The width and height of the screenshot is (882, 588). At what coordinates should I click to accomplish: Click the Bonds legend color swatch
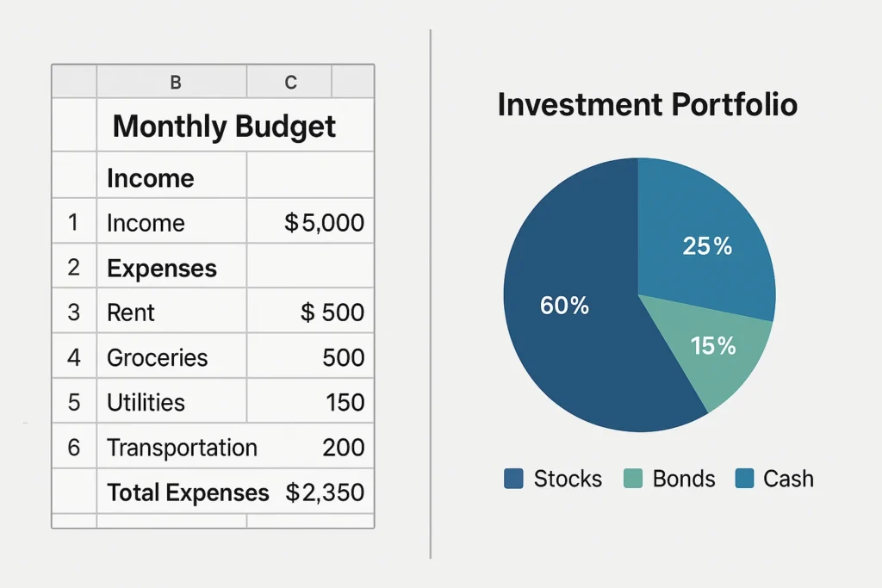coord(632,479)
